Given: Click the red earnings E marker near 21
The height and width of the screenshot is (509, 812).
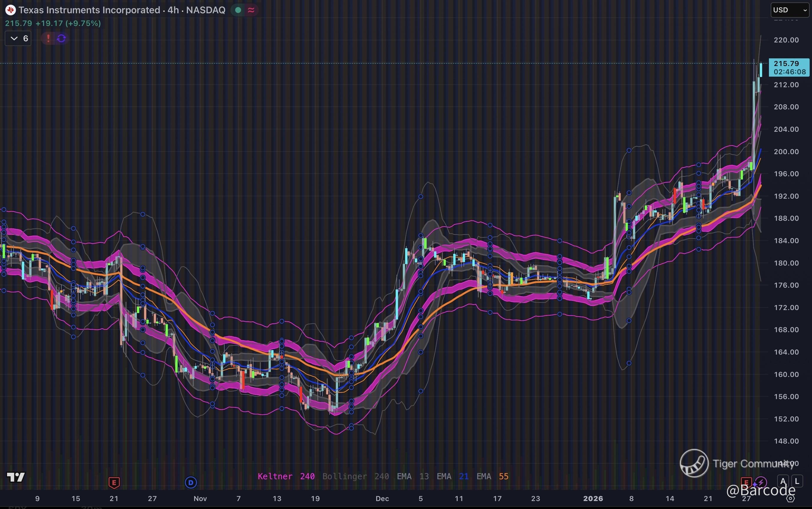Looking at the screenshot, I should click(x=114, y=483).
